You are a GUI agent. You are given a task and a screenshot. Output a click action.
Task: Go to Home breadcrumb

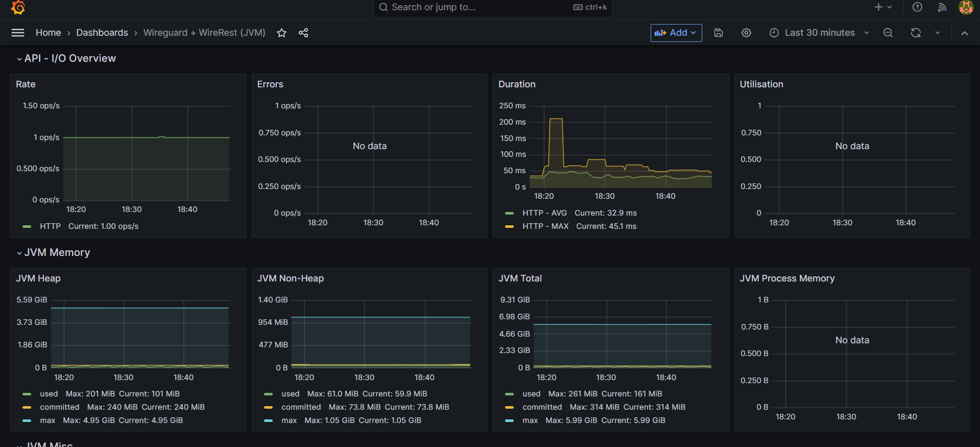(x=48, y=33)
